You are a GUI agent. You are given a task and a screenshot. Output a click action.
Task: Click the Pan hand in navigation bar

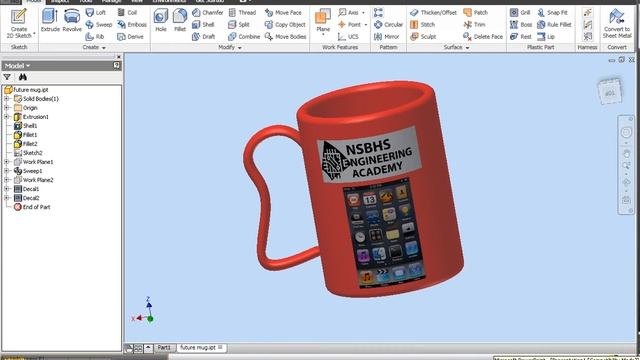pyautogui.click(x=626, y=154)
